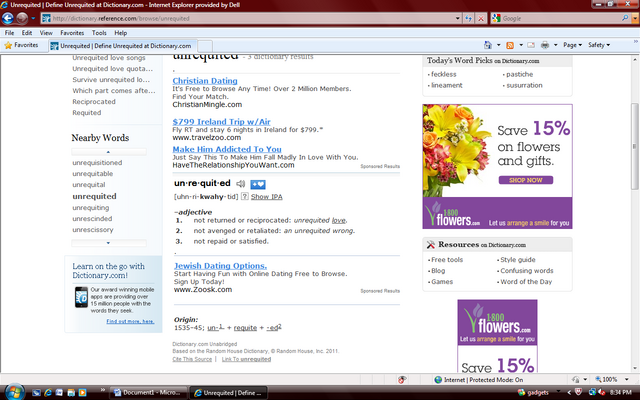Open the Favorites menu

coord(72,33)
